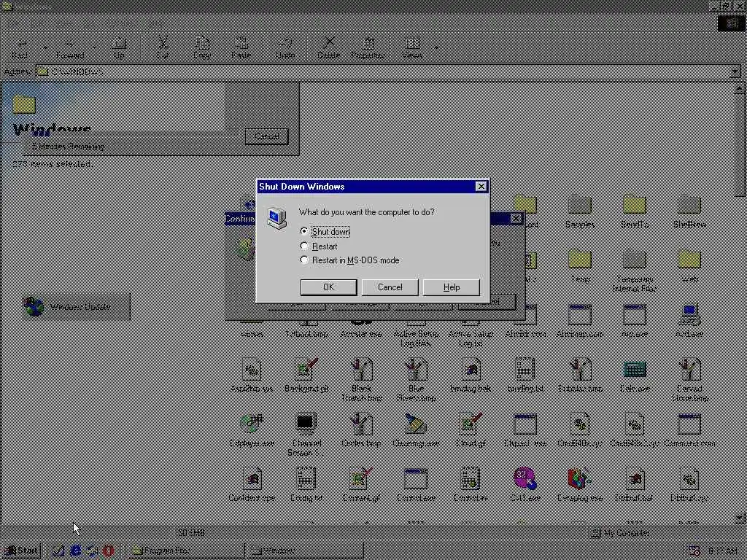The height and width of the screenshot is (560, 747).
Task: Confirm with OK in Shut Down Windows
Action: 328,287
